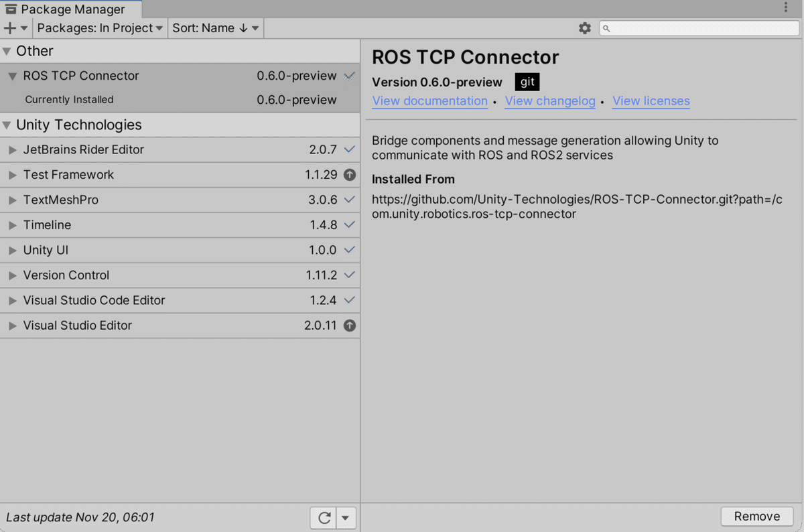
Task: Open the View documentation link
Action: [429, 101]
